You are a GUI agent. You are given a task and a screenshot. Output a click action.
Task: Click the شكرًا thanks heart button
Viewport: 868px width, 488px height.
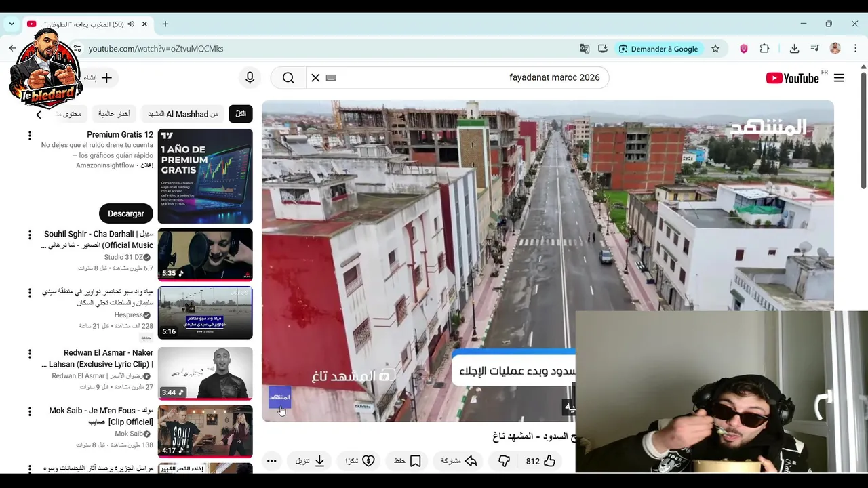(x=360, y=461)
